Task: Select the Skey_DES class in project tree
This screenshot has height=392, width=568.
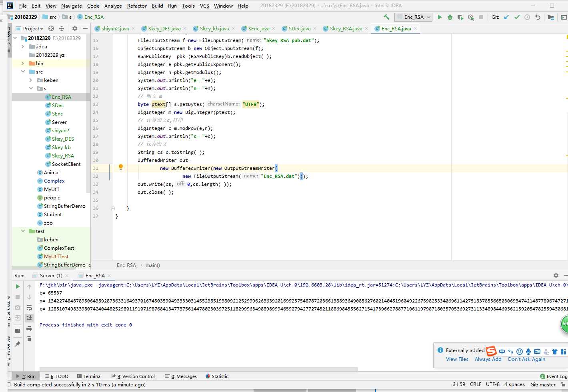Action: [63, 139]
